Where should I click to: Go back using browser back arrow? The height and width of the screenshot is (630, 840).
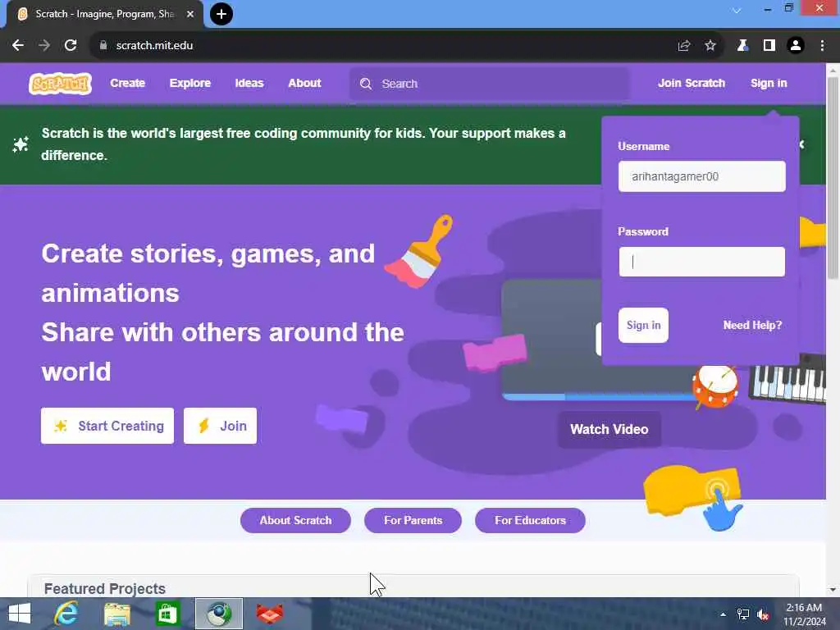point(18,46)
